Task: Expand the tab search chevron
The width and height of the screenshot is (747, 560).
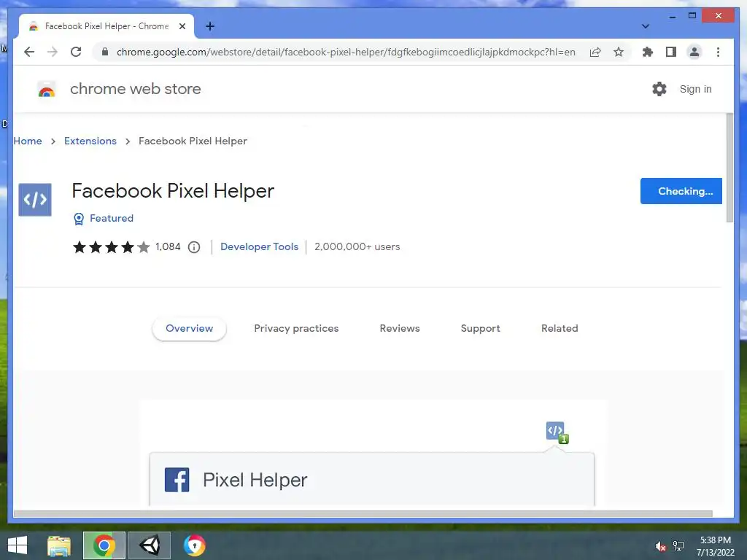Action: pyautogui.click(x=646, y=26)
